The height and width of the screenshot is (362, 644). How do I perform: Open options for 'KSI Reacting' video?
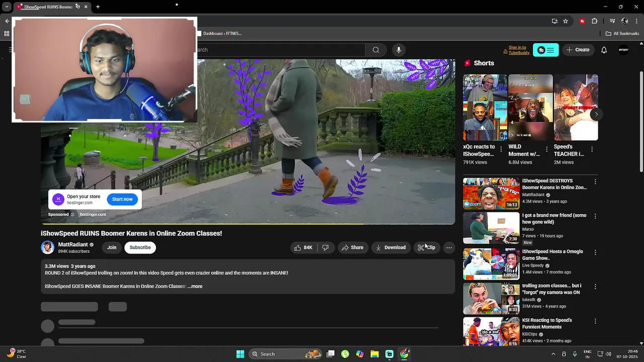[595, 321]
